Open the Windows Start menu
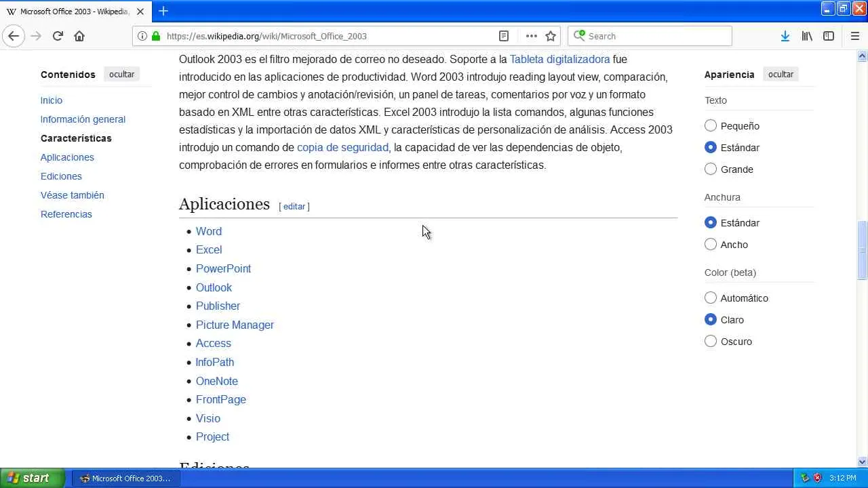Image resolution: width=868 pixels, height=488 pixels. [33, 478]
